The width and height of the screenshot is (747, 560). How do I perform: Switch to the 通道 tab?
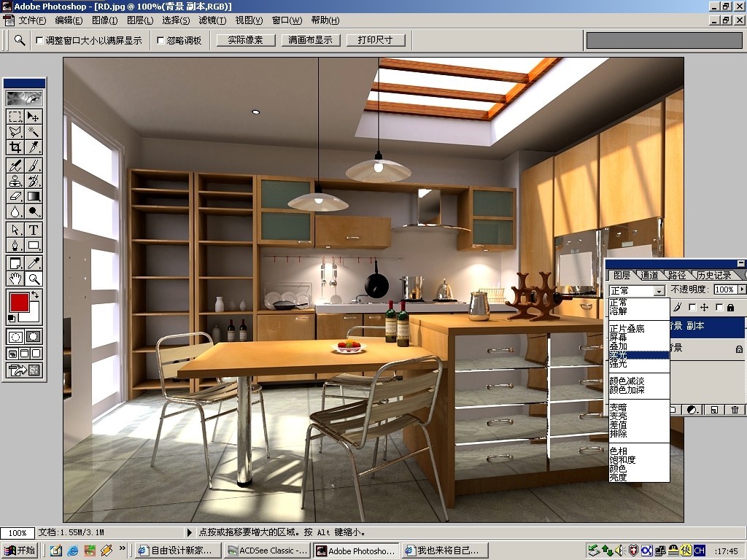click(649, 275)
